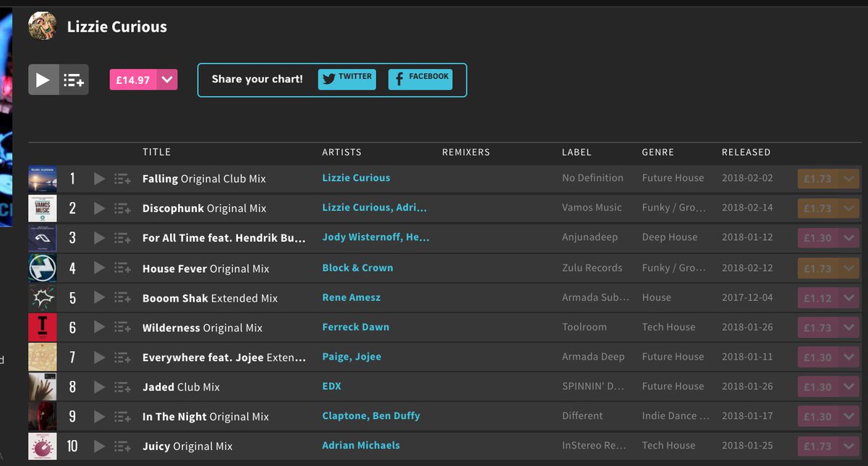The height and width of the screenshot is (466, 868).
Task: Expand buy options for For All Time
Action: tap(849, 238)
